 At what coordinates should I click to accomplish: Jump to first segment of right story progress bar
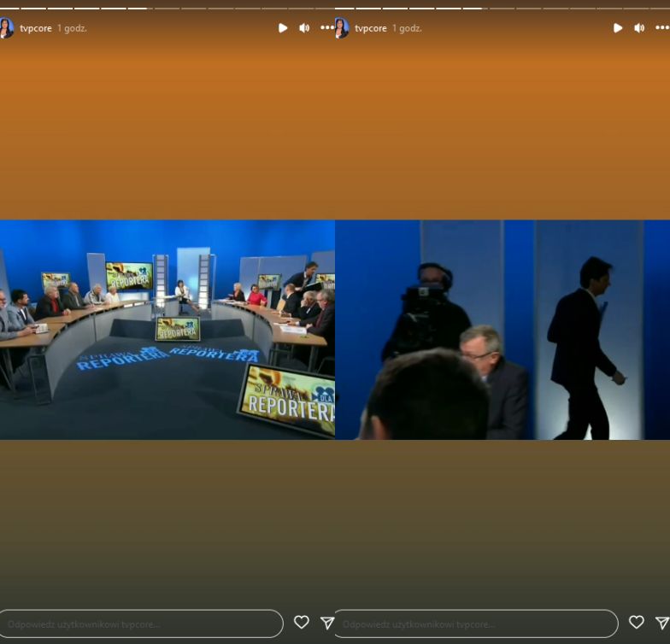click(344, 9)
